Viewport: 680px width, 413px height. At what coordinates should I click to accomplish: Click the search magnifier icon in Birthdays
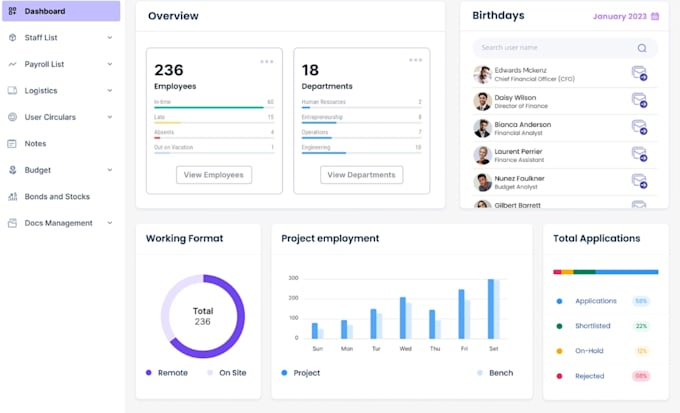642,47
